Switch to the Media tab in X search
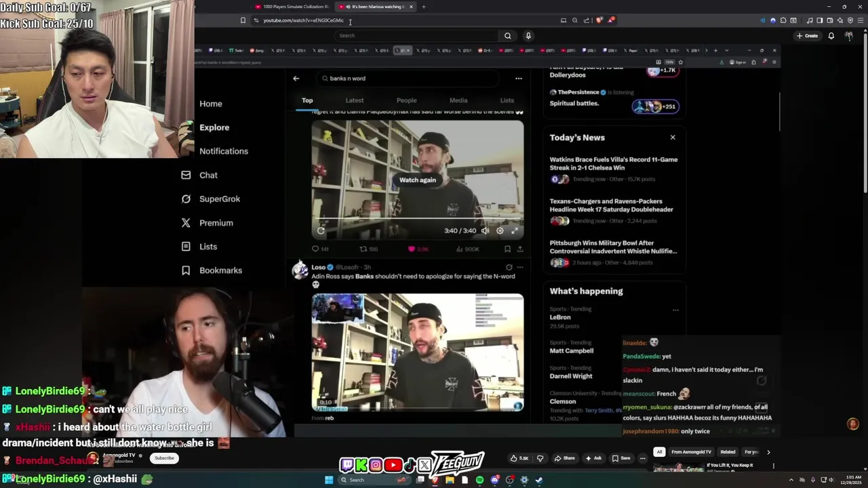Image resolution: width=868 pixels, height=488 pixels. click(x=458, y=100)
